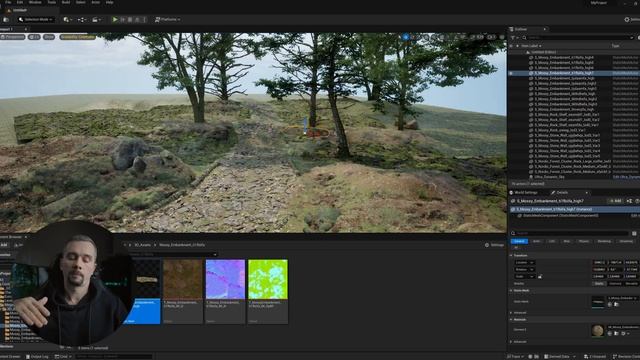Open the Window menu
Image resolution: width=640 pixels, height=360 pixels.
(x=35, y=2)
